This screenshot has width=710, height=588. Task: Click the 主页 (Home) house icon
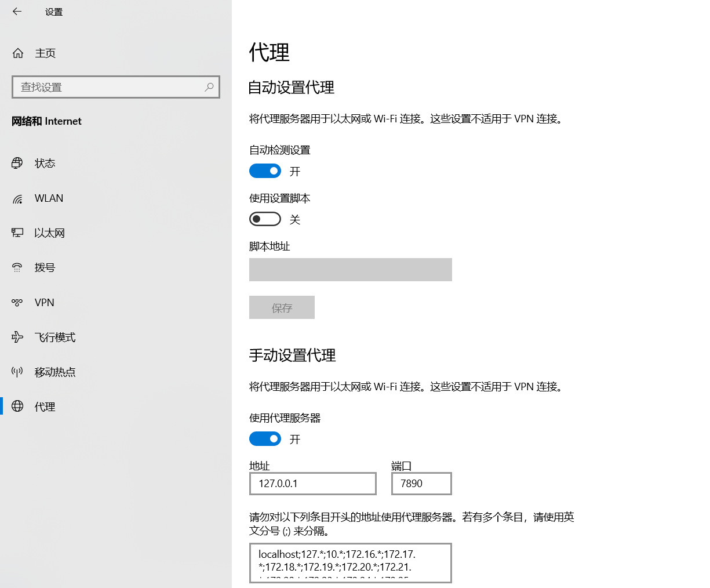point(17,53)
